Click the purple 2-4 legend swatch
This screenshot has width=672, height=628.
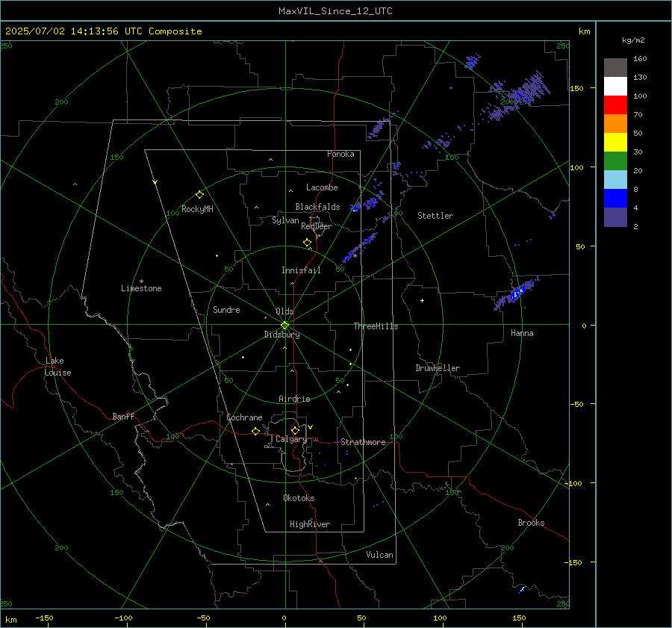coord(615,217)
